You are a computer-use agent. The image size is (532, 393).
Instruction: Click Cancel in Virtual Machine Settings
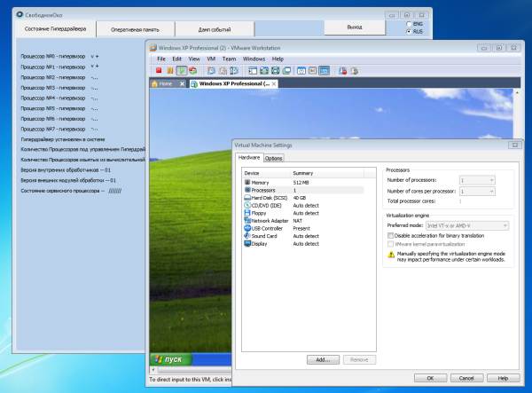(x=466, y=378)
